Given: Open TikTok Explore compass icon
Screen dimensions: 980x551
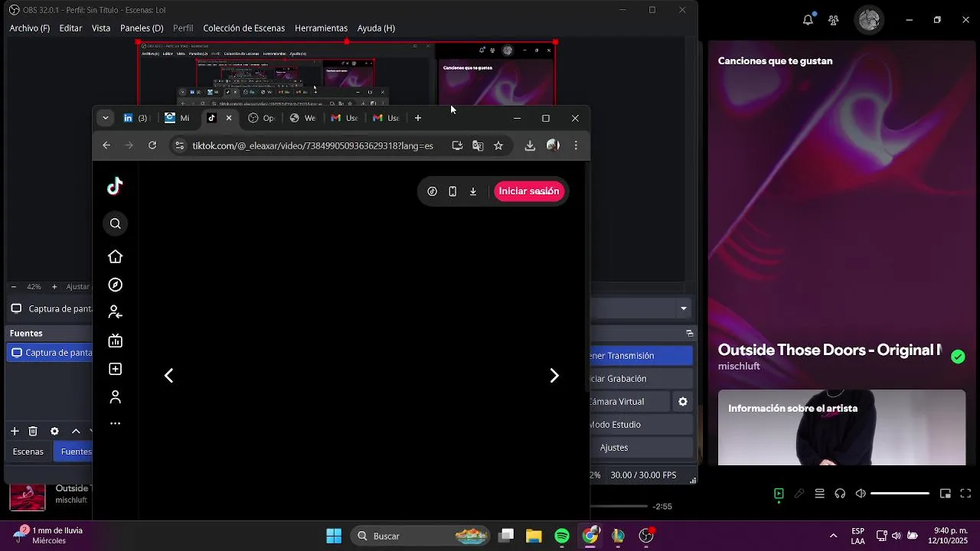Looking at the screenshot, I should click(x=115, y=285).
